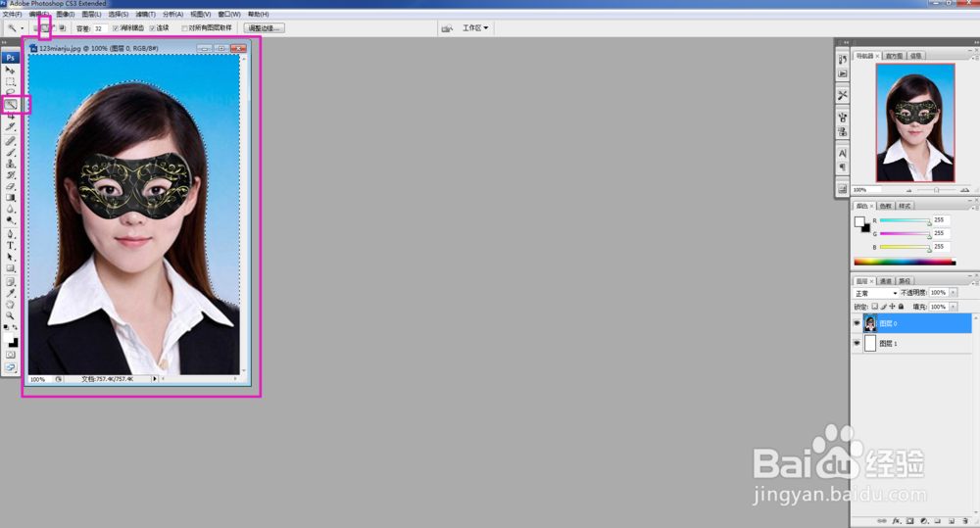Select the Move tool
Viewport: 980px width, 528px height.
click(x=10, y=70)
